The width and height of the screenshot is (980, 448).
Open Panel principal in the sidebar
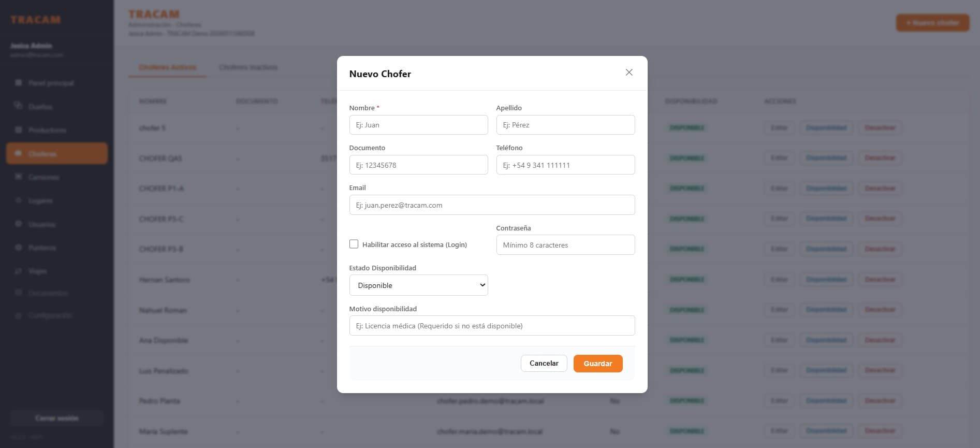(57, 83)
